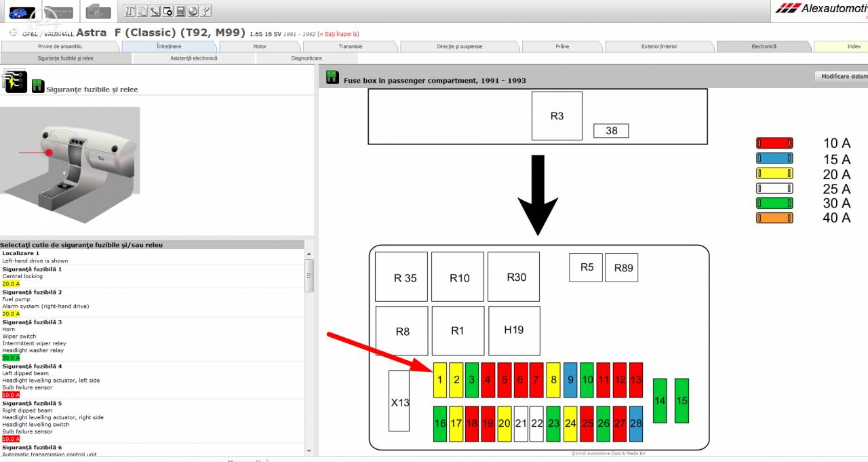Click green fuse 15 in the diagram
The height and width of the screenshot is (462, 868).
682,400
